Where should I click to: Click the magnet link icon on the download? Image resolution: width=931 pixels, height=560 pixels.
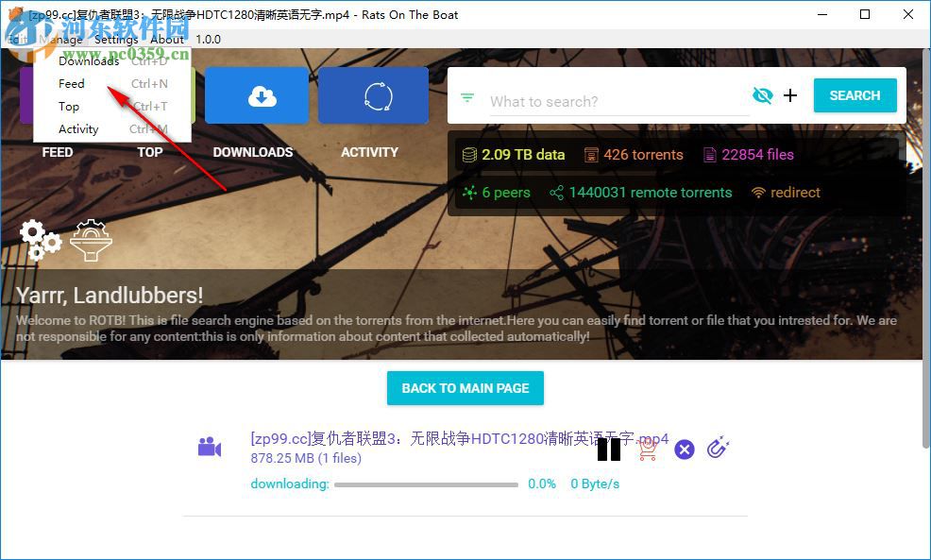click(718, 449)
